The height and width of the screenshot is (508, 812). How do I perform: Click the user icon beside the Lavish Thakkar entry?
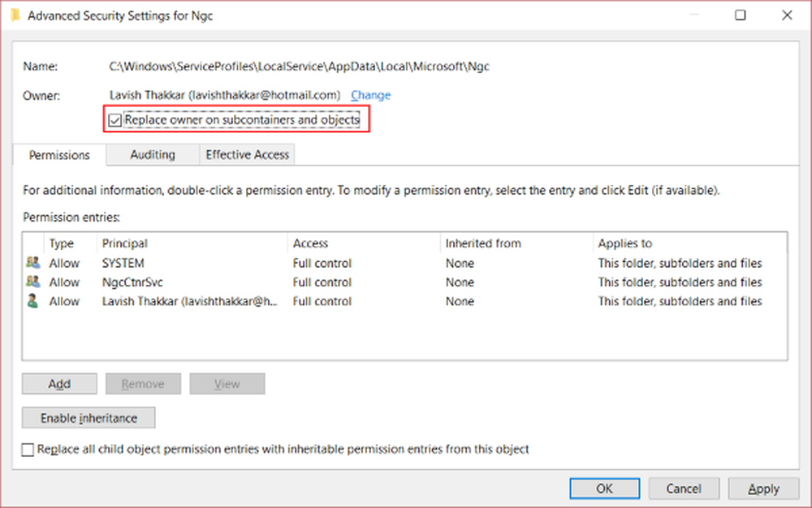click(32, 301)
